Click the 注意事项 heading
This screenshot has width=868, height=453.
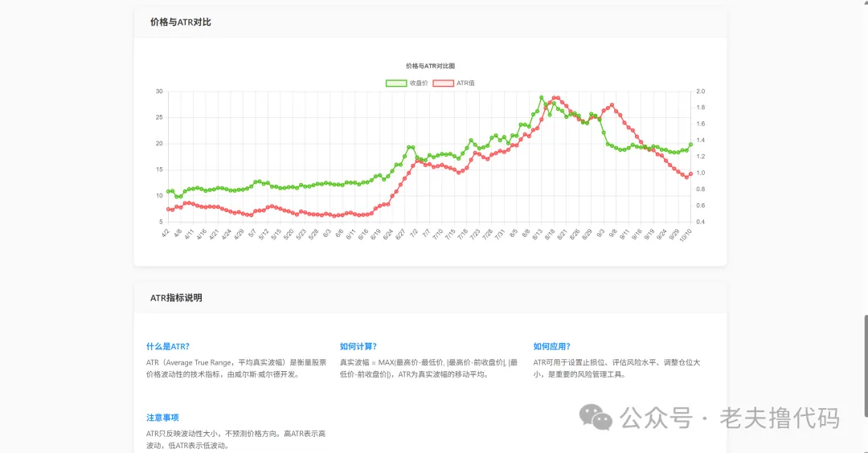pos(162,418)
